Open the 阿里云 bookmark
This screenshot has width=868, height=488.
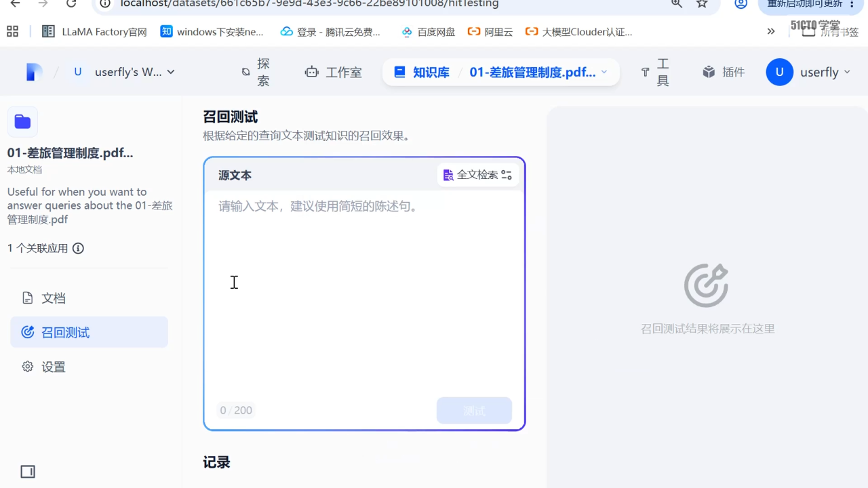490,32
